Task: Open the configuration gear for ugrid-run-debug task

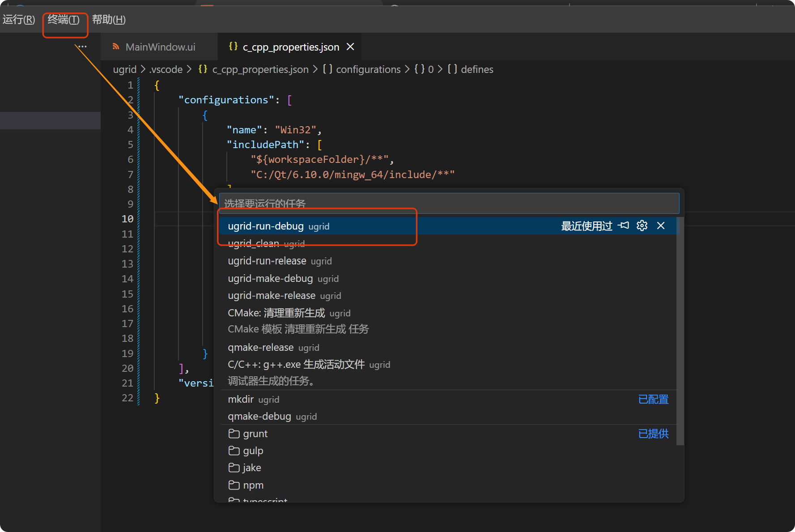Action: [x=642, y=226]
